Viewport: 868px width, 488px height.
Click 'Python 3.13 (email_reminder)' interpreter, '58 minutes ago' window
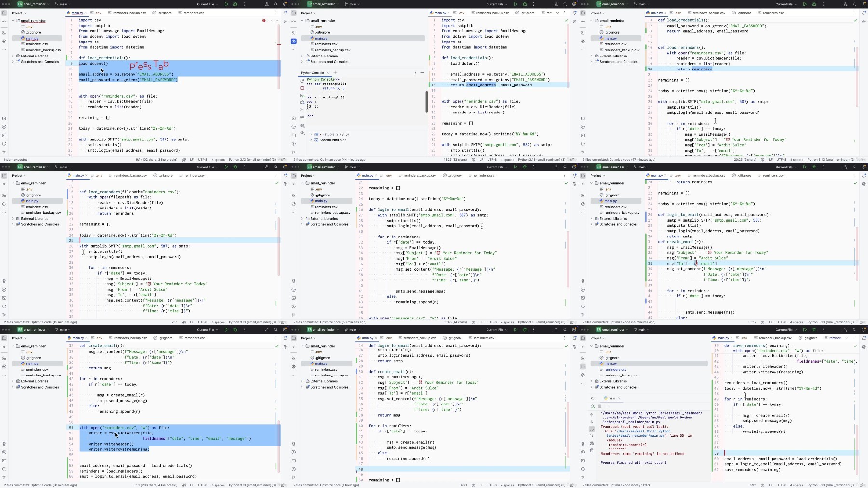click(x=252, y=485)
